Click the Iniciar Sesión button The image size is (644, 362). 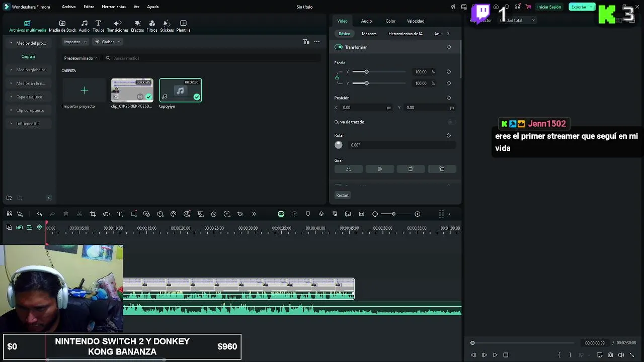[549, 7]
